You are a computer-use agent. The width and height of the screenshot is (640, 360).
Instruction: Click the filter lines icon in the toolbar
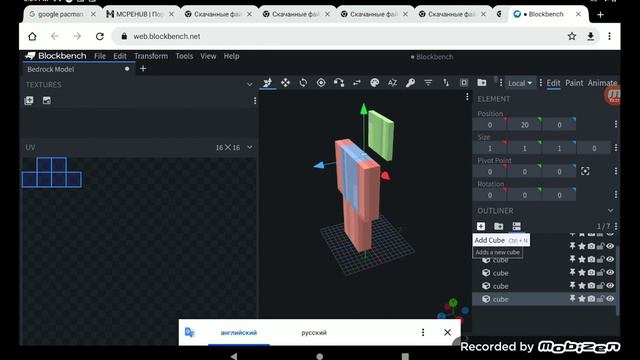tap(428, 83)
